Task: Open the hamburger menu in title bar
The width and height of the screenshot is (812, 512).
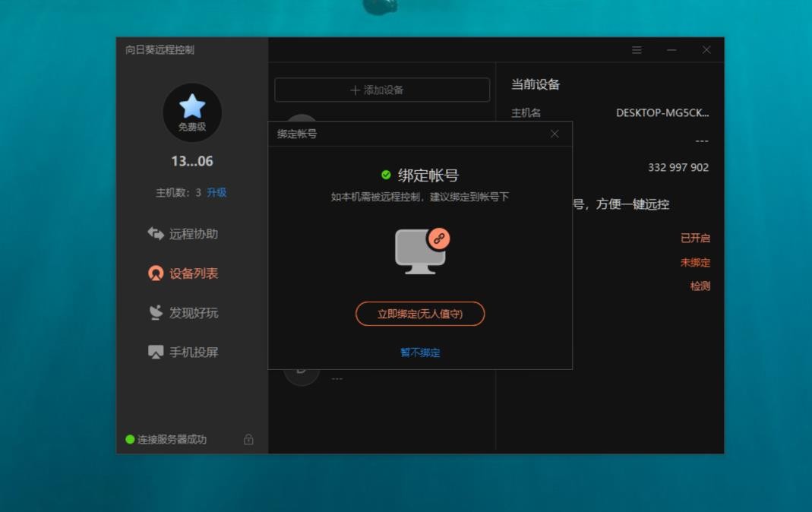Action: [x=637, y=49]
